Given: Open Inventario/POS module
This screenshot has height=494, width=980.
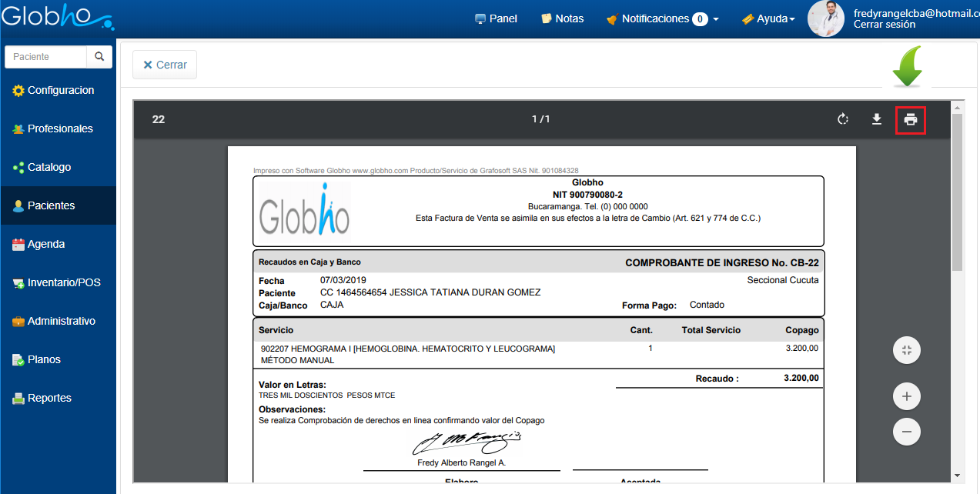Looking at the screenshot, I should click(x=63, y=282).
